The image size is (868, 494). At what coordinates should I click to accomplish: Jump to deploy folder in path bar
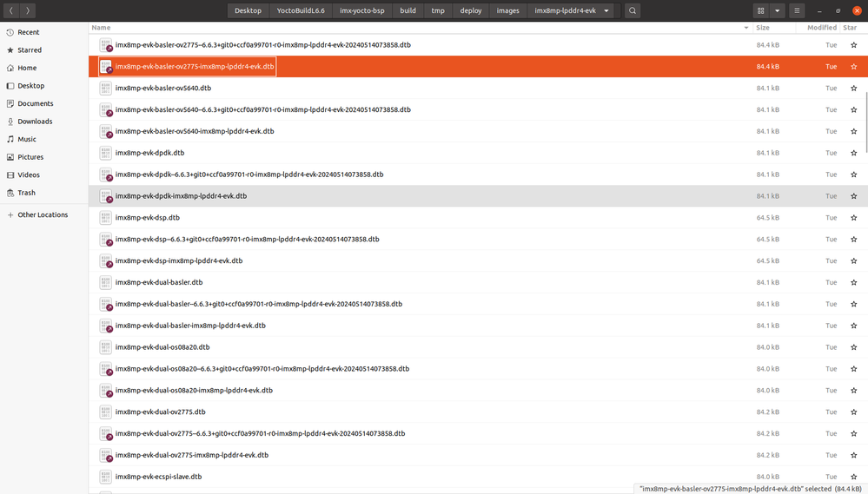(x=471, y=10)
